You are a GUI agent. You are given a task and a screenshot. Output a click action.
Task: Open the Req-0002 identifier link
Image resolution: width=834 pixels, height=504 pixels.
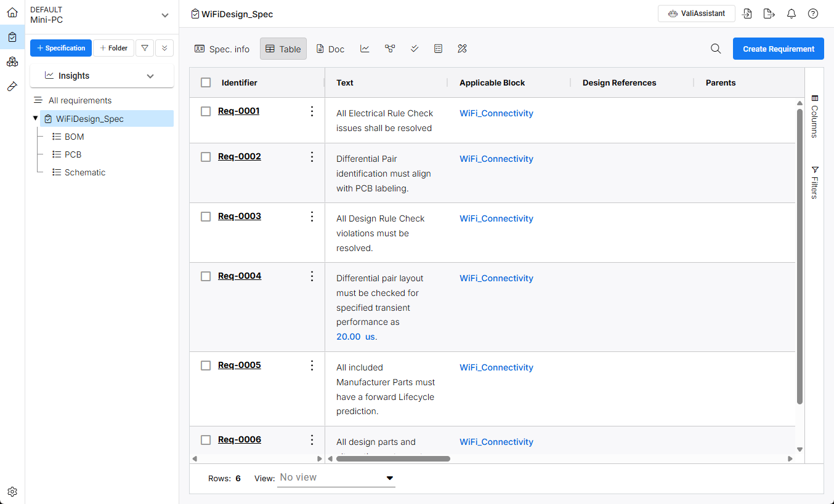click(240, 156)
